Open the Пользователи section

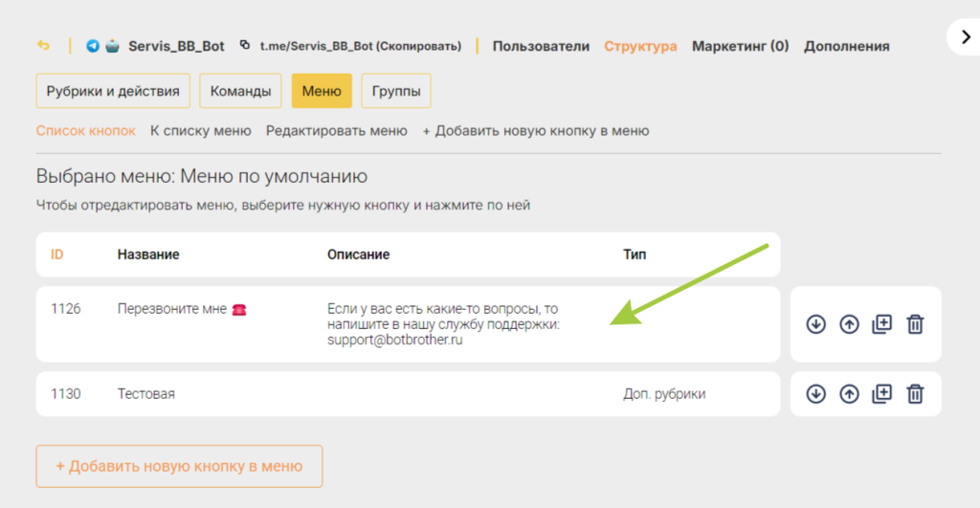pos(541,46)
